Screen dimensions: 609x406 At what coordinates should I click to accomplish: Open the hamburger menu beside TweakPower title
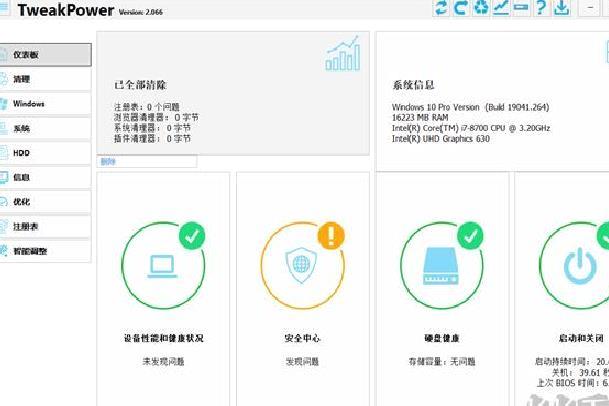[x=3, y=9]
